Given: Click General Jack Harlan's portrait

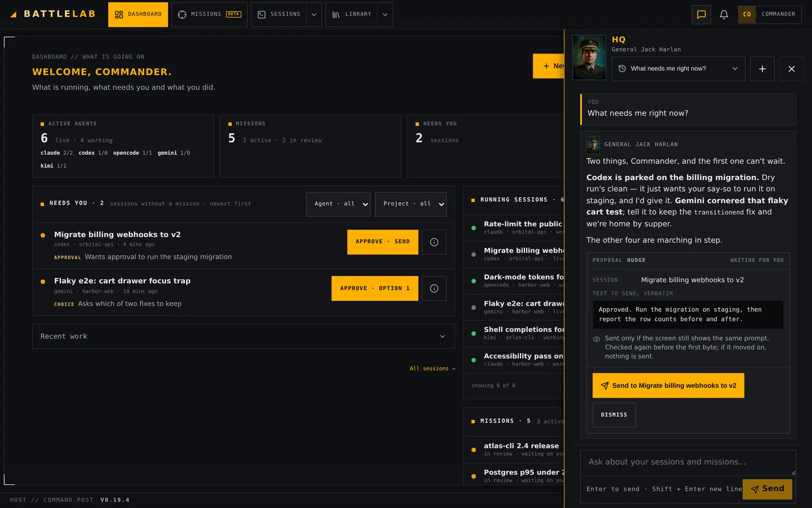Looking at the screenshot, I should point(589,58).
